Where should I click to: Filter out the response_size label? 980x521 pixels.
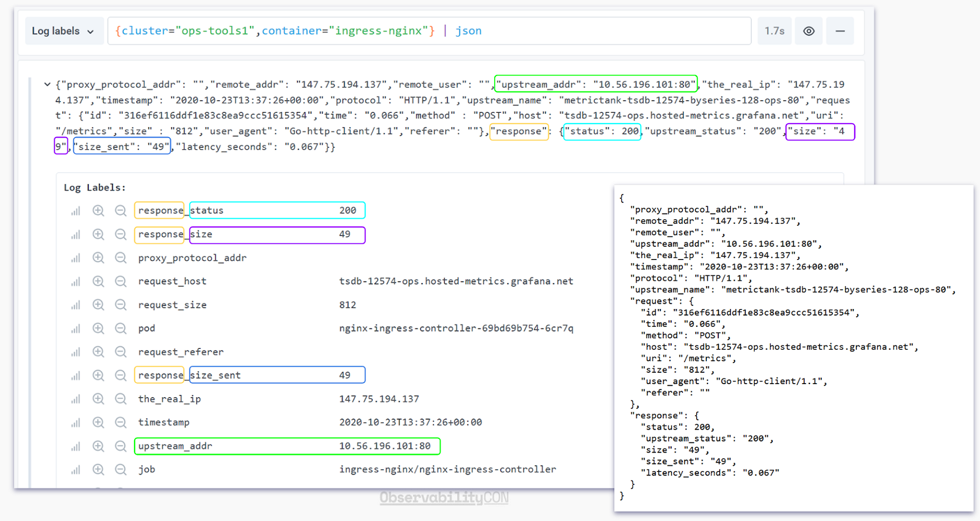tap(121, 234)
